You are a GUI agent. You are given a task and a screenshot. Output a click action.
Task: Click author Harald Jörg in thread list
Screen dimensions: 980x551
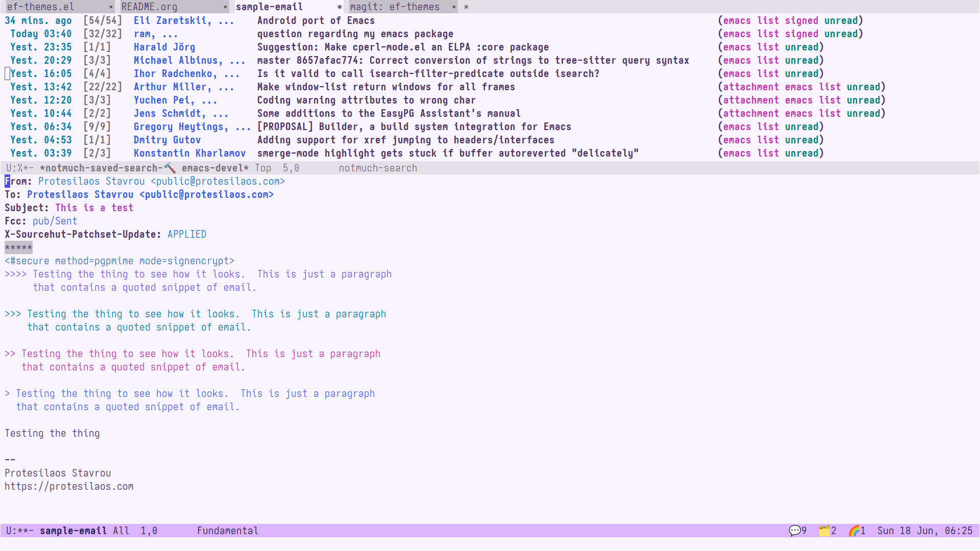164,47
